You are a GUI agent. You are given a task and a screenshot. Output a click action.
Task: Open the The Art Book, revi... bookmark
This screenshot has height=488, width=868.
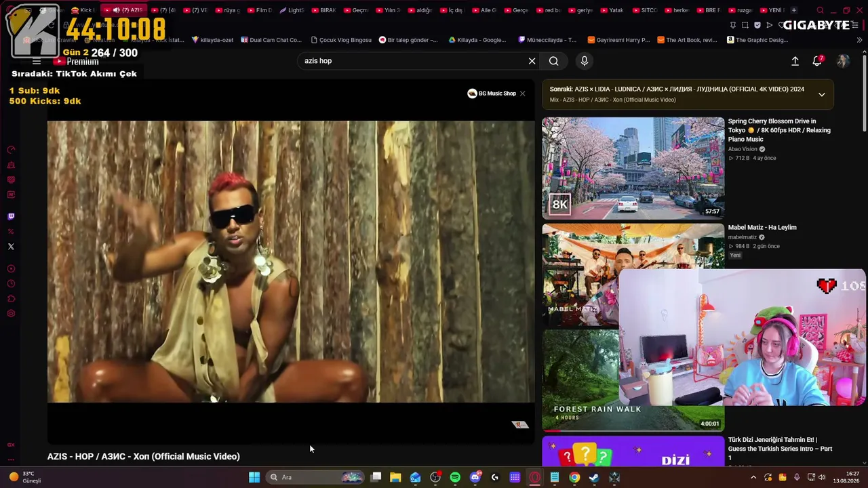pyautogui.click(x=687, y=40)
